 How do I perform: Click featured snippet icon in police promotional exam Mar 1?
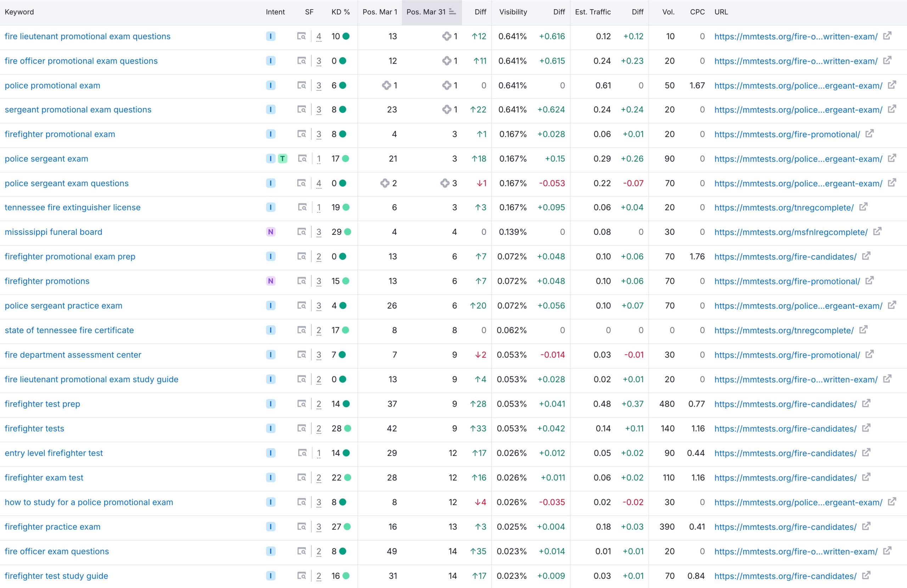pos(386,85)
